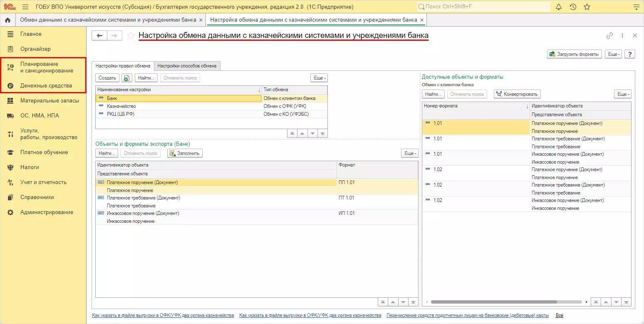Navigate back with the left arrow
The height and width of the screenshot is (324, 644).
click(x=99, y=36)
